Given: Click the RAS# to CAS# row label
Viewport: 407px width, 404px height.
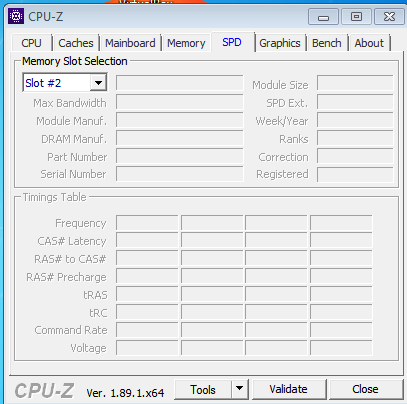Looking at the screenshot, I should click(70, 259).
